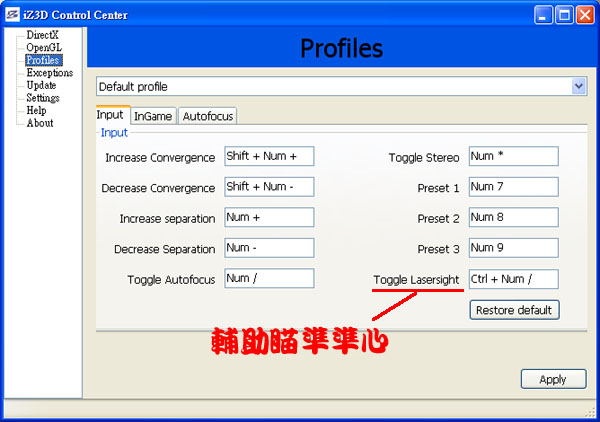
Task: Click the Increase Convergence label
Action: point(160,158)
